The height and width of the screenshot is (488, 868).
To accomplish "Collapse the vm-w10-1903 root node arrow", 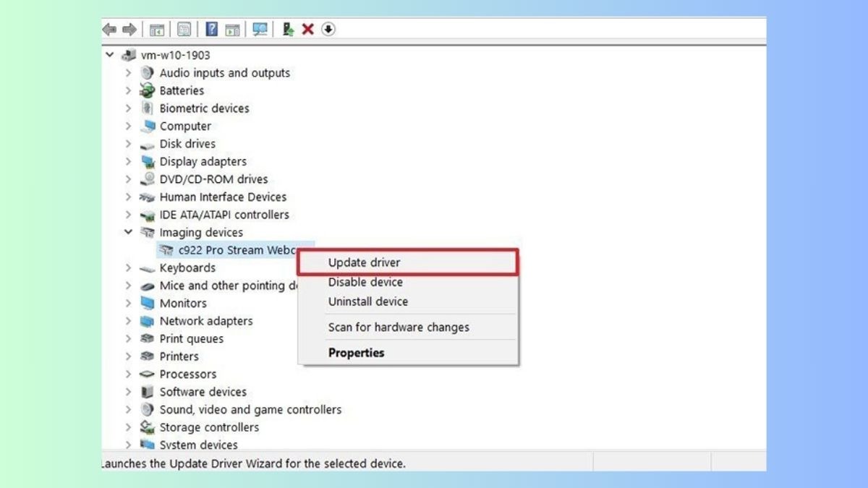I will coord(110,55).
